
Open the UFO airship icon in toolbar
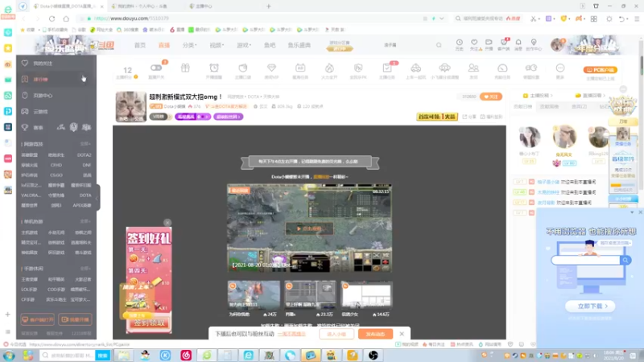(x=444, y=68)
